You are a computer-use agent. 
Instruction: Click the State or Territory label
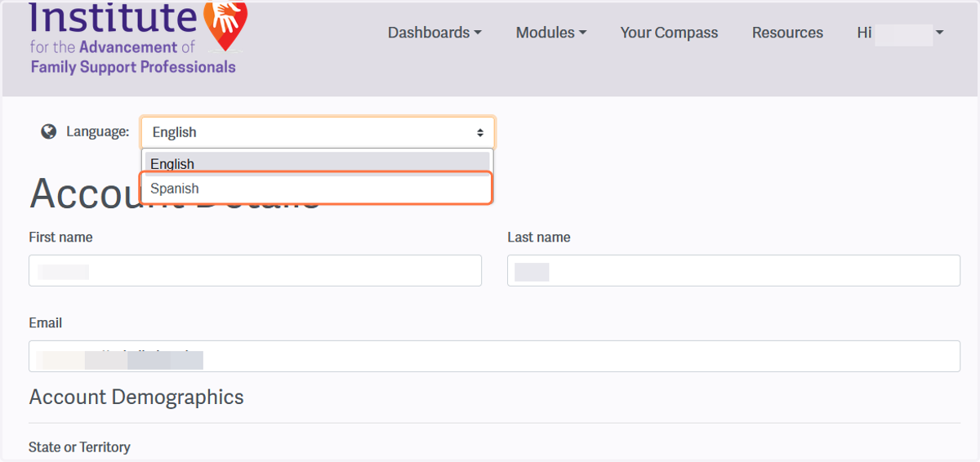click(x=79, y=447)
